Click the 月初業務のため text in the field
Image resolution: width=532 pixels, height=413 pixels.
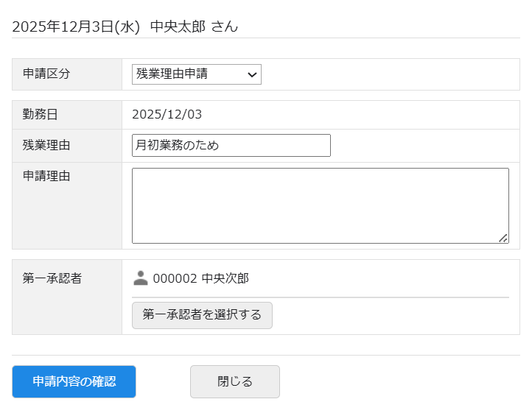(177, 146)
